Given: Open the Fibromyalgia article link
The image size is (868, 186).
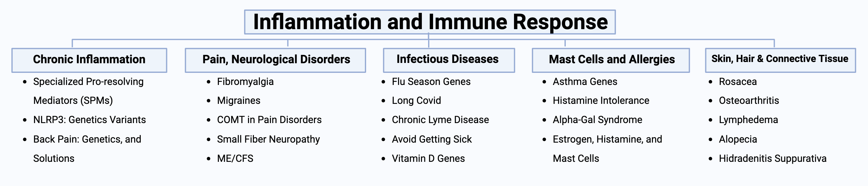Looking at the screenshot, I should pos(245,82).
